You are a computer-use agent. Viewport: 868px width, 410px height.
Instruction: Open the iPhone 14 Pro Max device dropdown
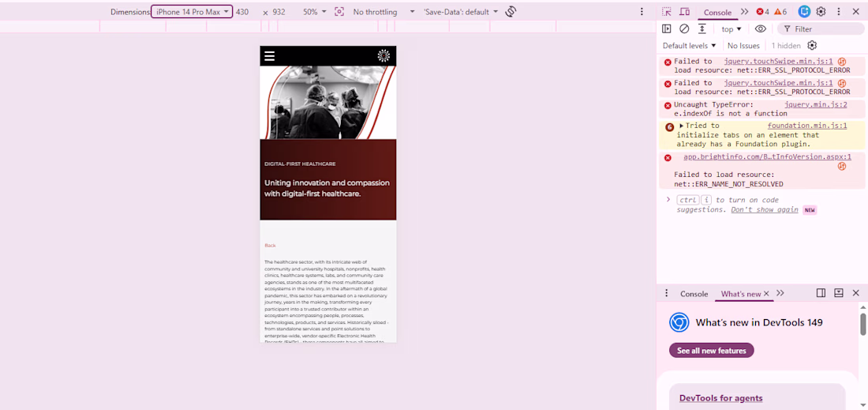coord(192,12)
